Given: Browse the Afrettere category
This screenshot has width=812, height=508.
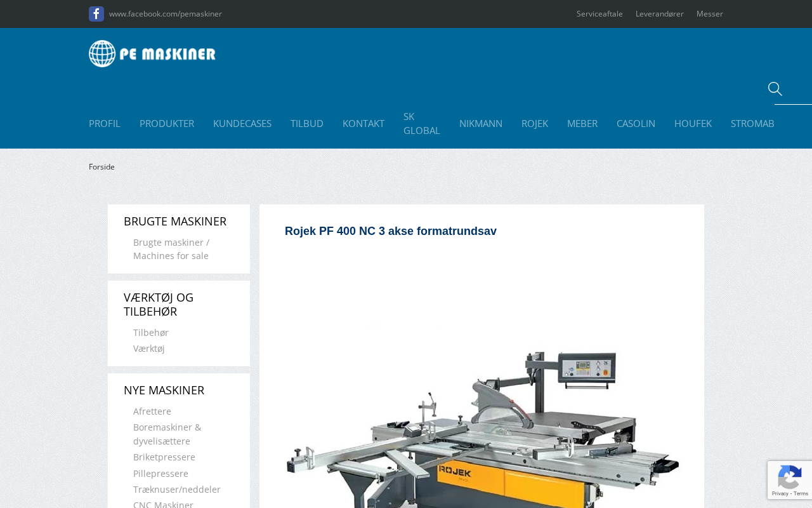Looking at the screenshot, I should 152,411.
